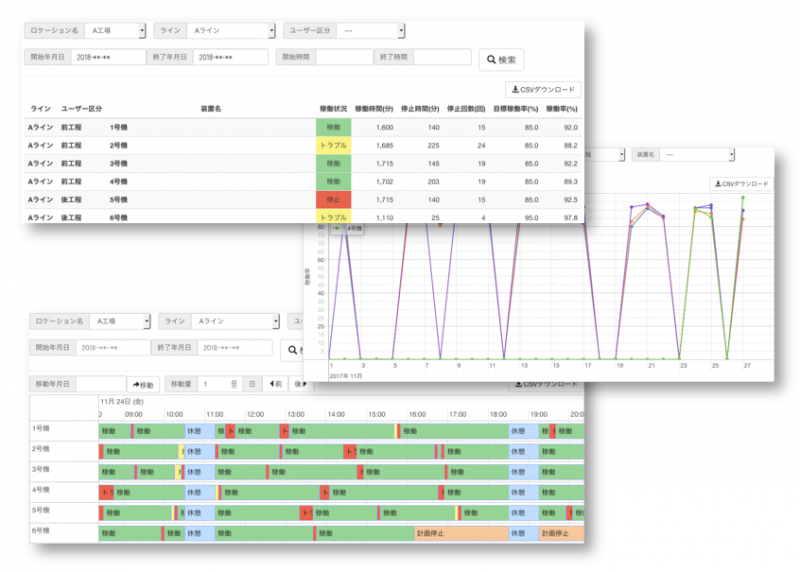Image resolution: width=800 pixels, height=572 pixels.
Task: Click the 11月 24日 (金) date header
Action: (122, 402)
